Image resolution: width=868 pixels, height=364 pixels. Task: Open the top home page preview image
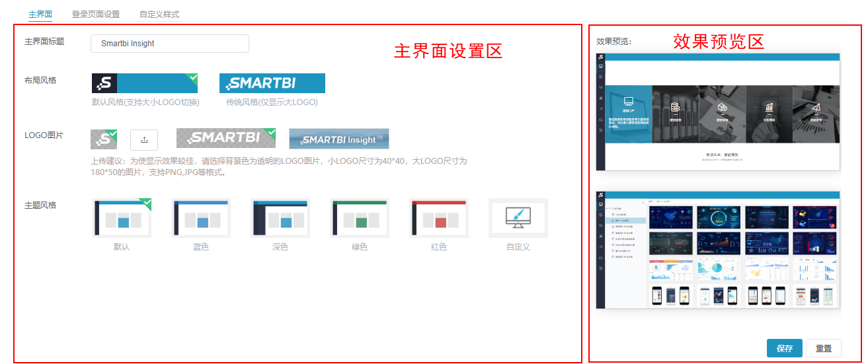point(718,112)
